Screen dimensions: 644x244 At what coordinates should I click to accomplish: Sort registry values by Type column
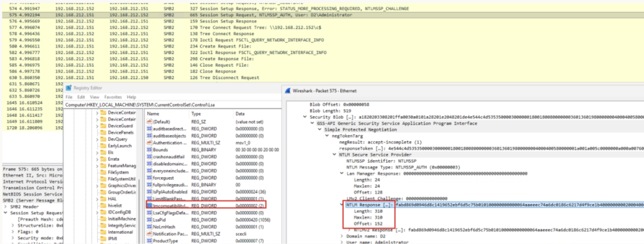tap(196, 114)
